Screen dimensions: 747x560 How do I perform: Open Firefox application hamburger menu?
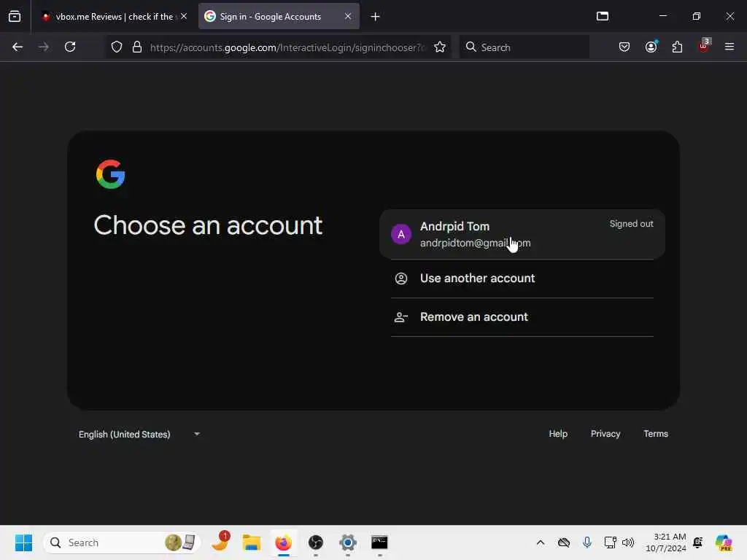[729, 47]
